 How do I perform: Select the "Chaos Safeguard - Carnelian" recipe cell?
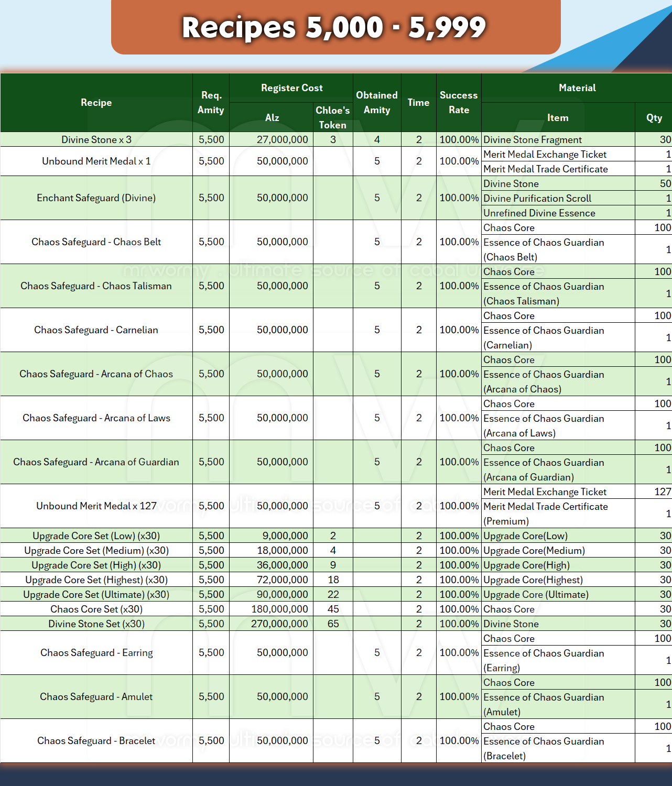[96, 330]
